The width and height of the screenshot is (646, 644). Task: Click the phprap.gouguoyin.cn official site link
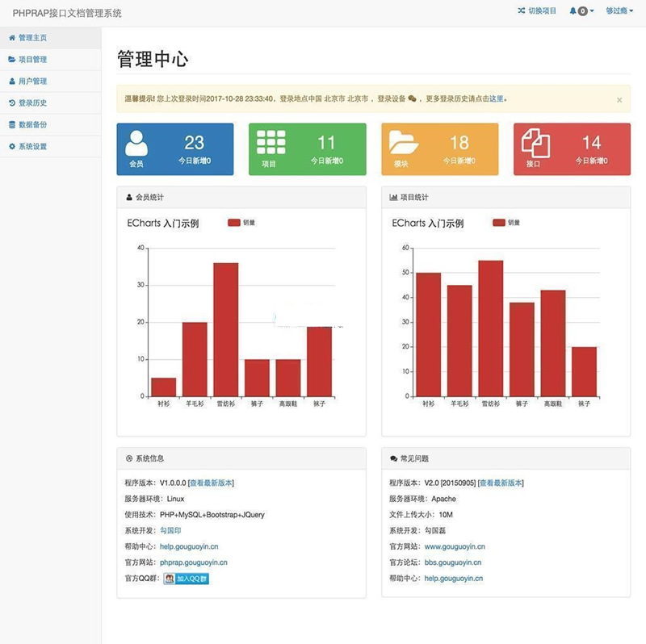coord(194,562)
